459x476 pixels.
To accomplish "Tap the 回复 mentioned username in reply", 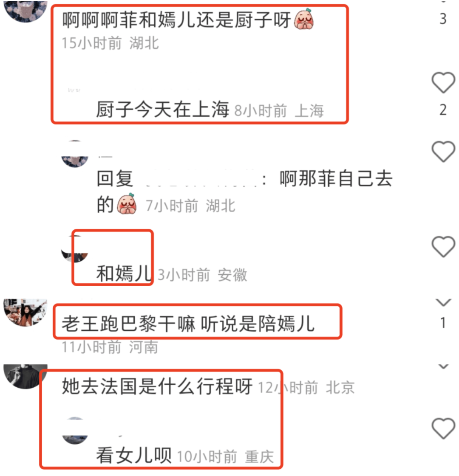I will (202, 178).
